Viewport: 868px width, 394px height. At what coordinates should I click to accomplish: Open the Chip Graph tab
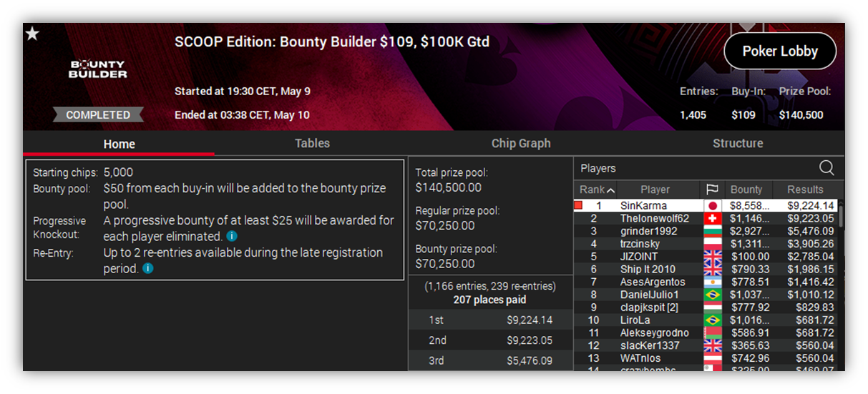click(x=521, y=143)
